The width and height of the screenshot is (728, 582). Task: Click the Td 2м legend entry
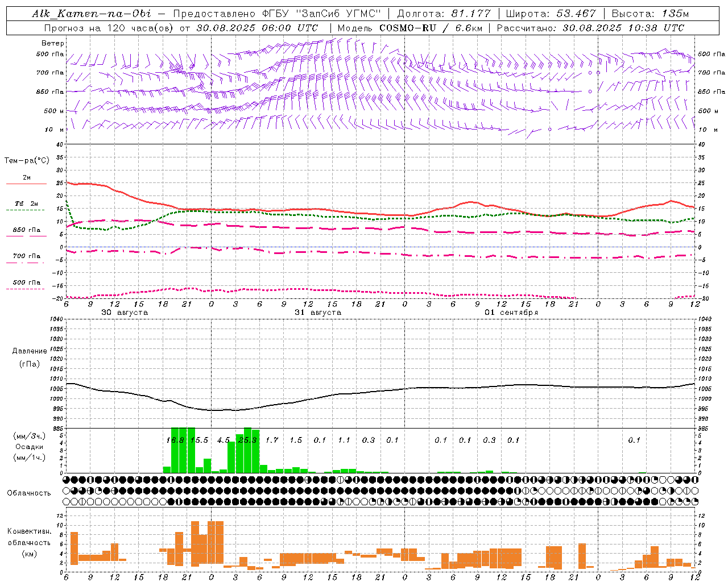coord(27,203)
